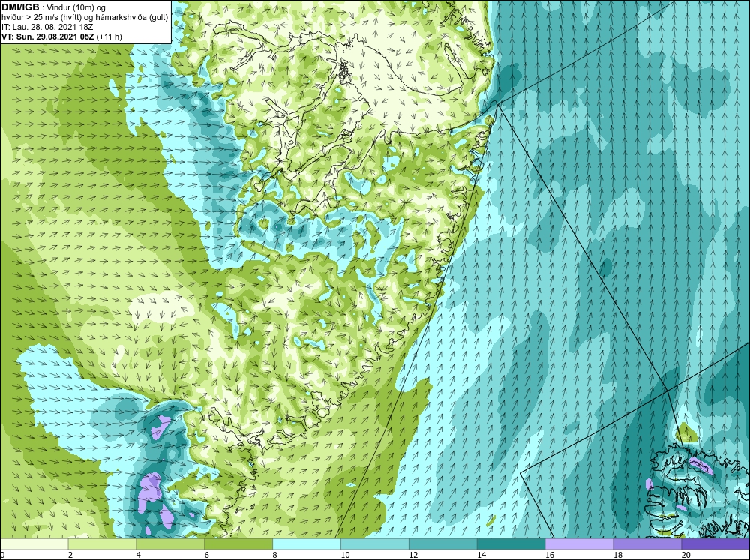Screen dimensions: 750x560
Task: Click the 'VT: Sun. 29.08.2021 05Z' line
Action: coord(48,37)
